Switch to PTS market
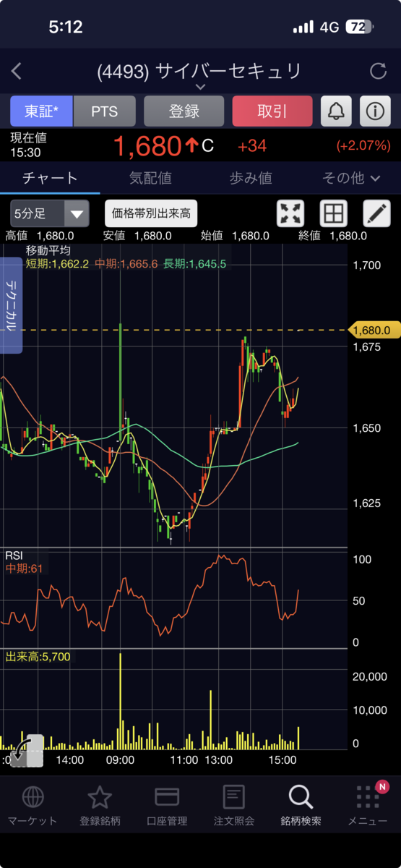Viewport: 401px width, 868px height. pyautogui.click(x=104, y=111)
